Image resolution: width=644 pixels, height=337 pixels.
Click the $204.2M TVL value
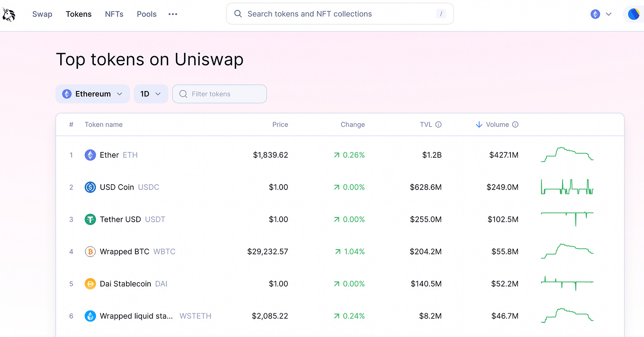point(426,252)
